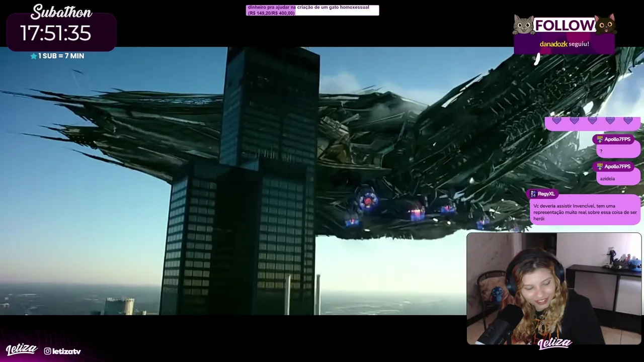The height and width of the screenshot is (362, 644).
Task: Open the Apollo7FPS username above 'azideia'
Action: (617, 166)
